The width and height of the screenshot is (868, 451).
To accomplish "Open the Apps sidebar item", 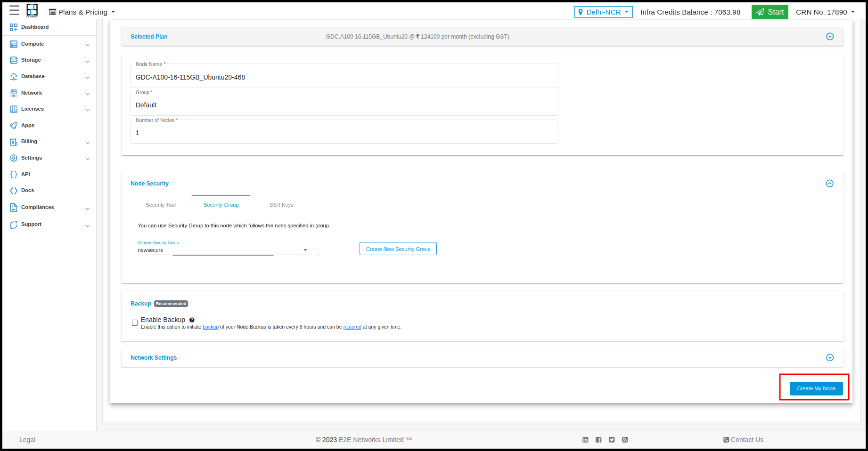I will [28, 126].
